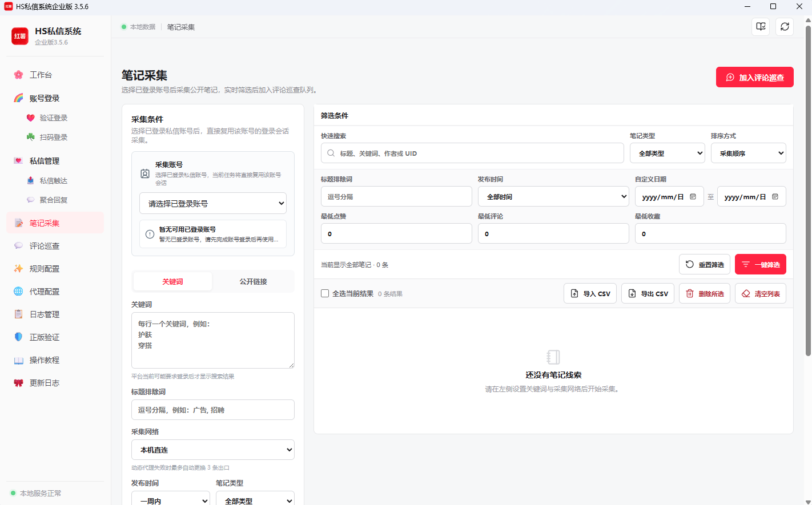Viewport: 812px width, 505px height.
Task: Open 评论巡查 in the sidebar
Action: click(55, 246)
